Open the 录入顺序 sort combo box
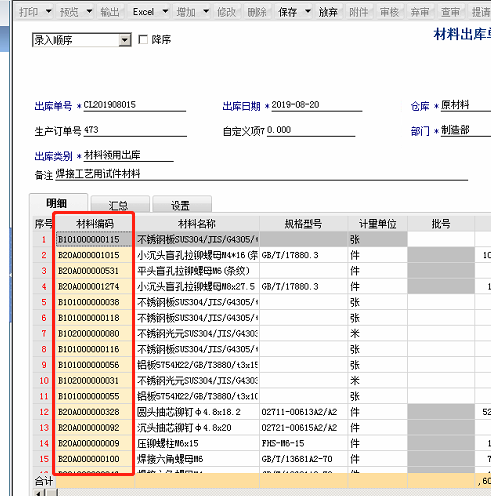 pyautogui.click(x=82, y=40)
